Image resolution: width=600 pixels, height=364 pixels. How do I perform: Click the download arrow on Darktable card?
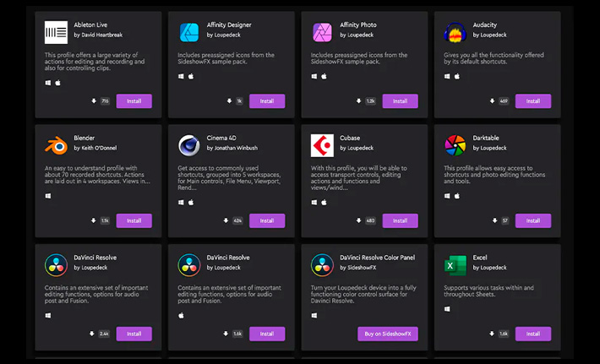tap(494, 220)
